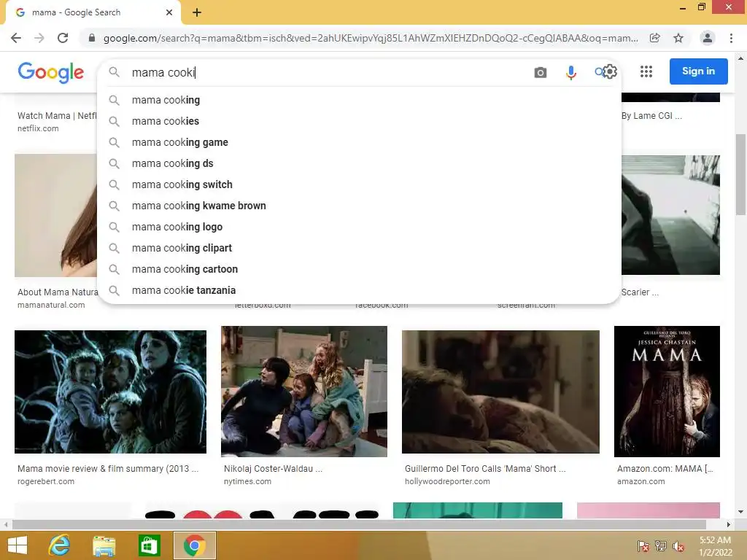The width and height of the screenshot is (747, 560).
Task: Choose suggestion 'mama cooking switch'
Action: tap(359, 184)
